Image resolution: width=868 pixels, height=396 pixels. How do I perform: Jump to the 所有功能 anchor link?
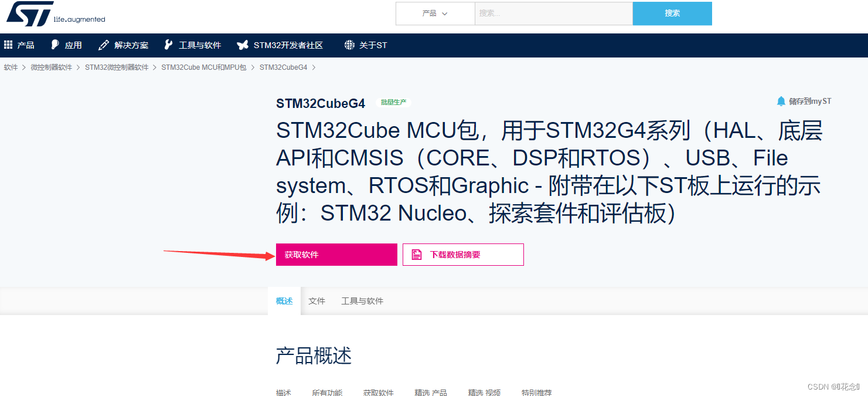coord(327,392)
